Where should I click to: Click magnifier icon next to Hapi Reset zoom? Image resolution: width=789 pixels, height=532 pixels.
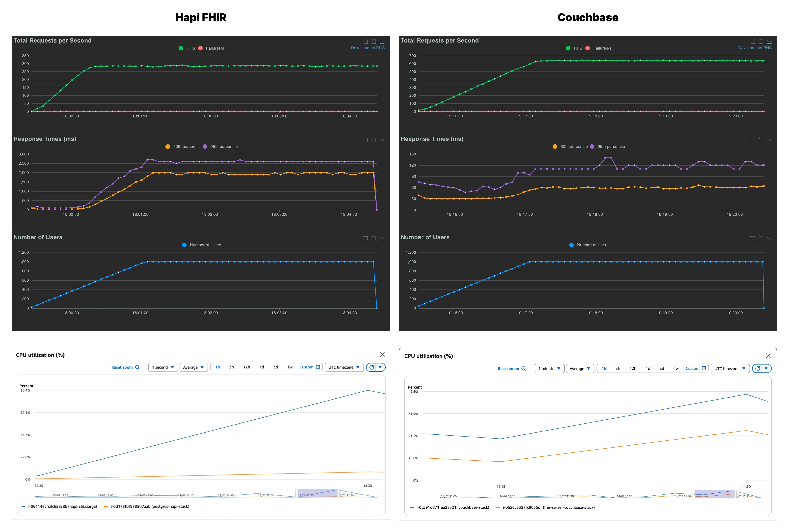[x=137, y=367]
